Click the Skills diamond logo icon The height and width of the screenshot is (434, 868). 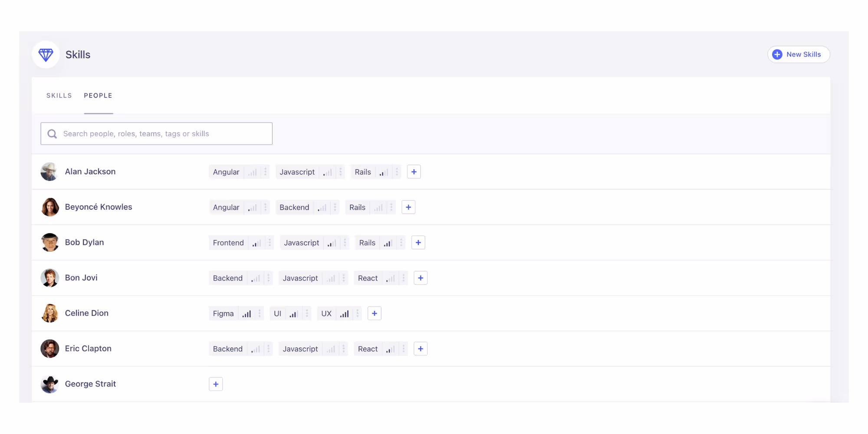(46, 55)
